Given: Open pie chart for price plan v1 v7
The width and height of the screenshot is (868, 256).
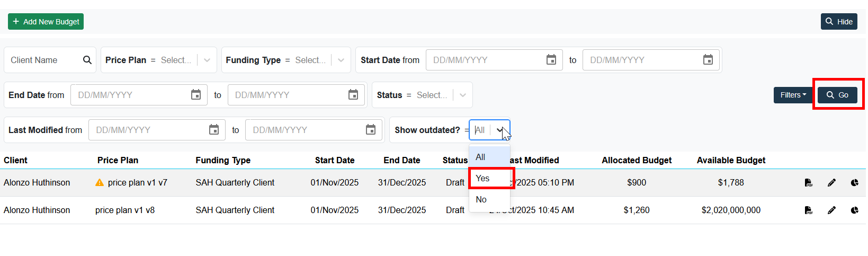Looking at the screenshot, I should tap(854, 183).
